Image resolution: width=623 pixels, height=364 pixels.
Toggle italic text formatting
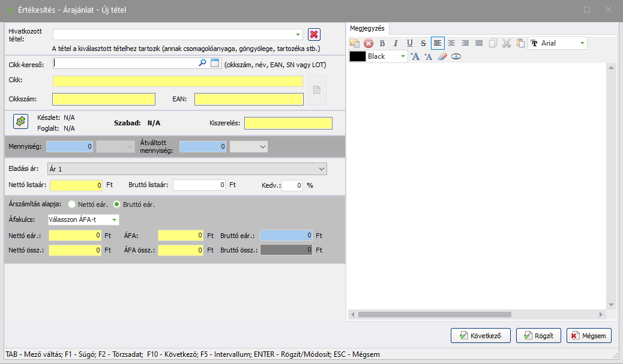point(396,43)
